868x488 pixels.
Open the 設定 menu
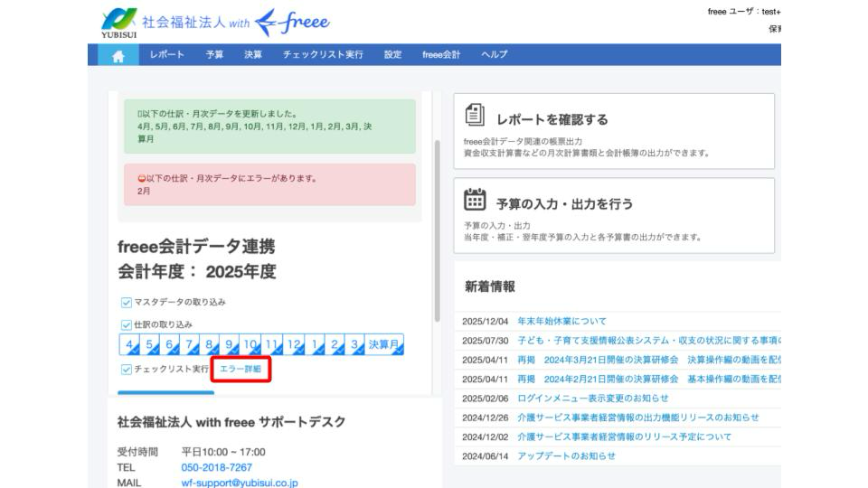click(392, 55)
